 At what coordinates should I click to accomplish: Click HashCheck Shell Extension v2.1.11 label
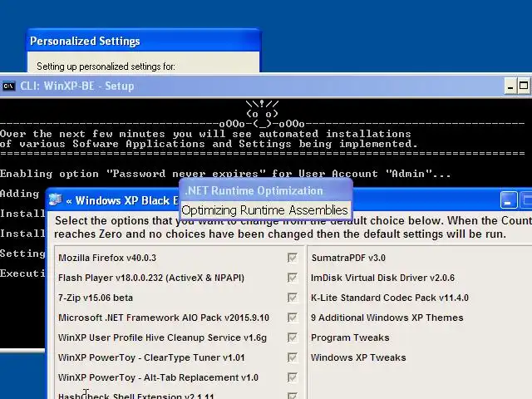[136, 396]
